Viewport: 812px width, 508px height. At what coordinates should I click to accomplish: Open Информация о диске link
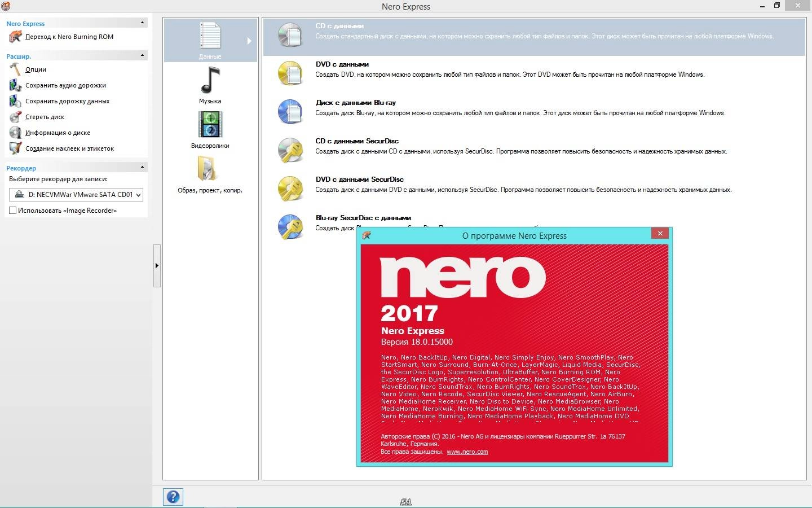pyautogui.click(x=58, y=133)
